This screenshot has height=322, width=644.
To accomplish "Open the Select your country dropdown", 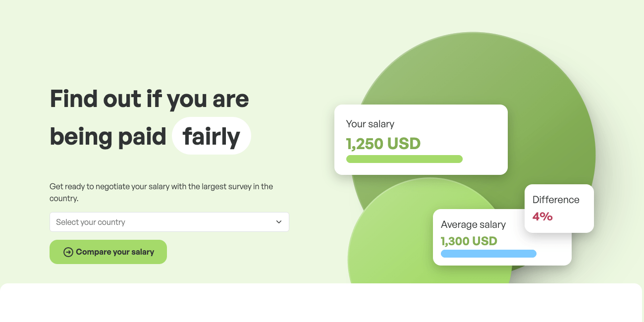I will [x=169, y=222].
